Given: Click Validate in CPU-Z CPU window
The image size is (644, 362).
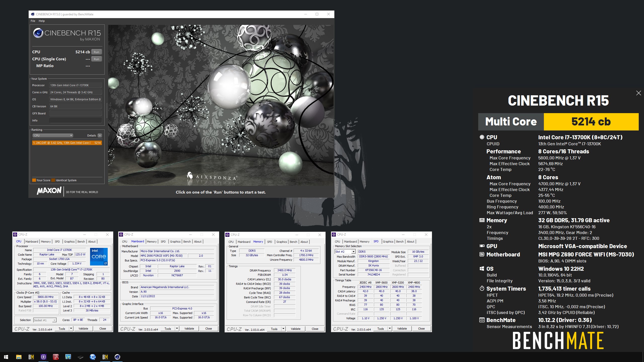Looking at the screenshot, I should click(x=83, y=329).
